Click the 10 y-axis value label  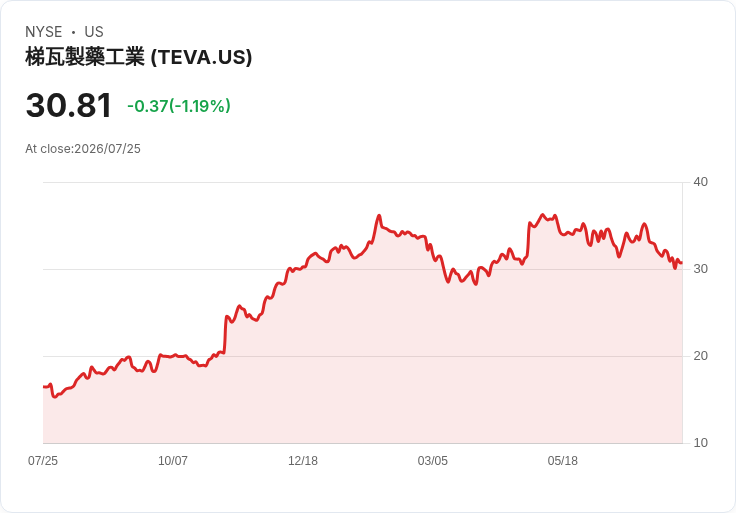coord(700,443)
